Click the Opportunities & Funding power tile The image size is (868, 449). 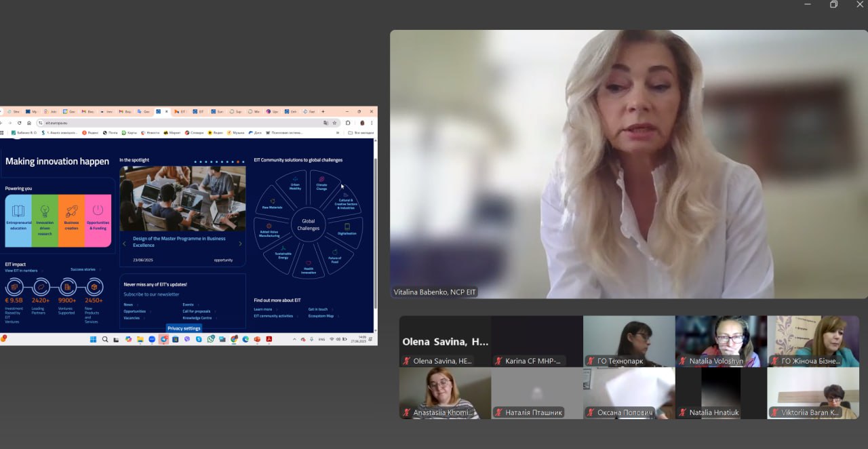pos(98,221)
